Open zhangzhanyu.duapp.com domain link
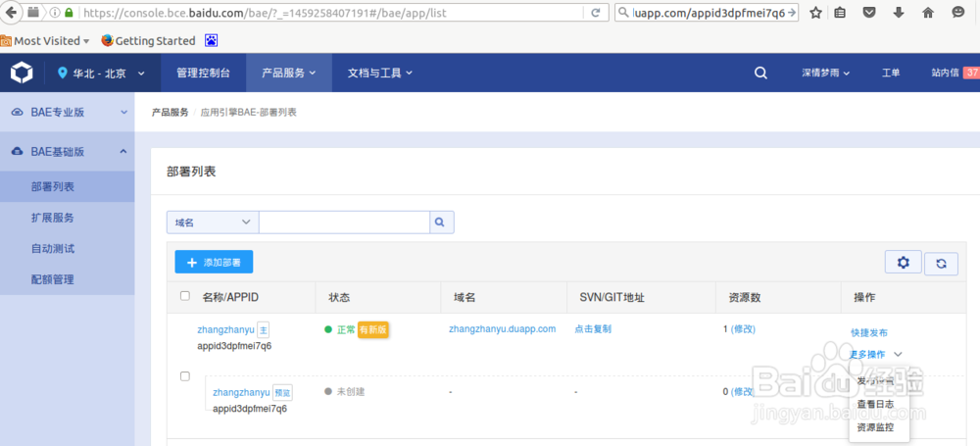Viewport: 980px width, 446px height. [502, 329]
